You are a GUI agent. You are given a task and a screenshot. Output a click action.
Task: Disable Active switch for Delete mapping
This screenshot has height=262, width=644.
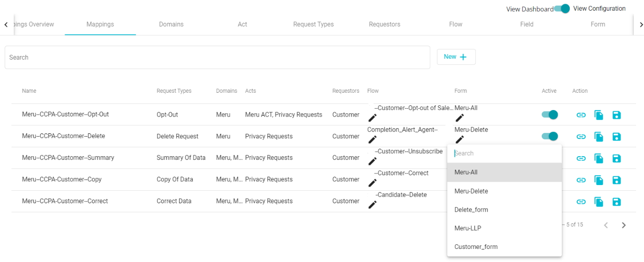click(550, 136)
